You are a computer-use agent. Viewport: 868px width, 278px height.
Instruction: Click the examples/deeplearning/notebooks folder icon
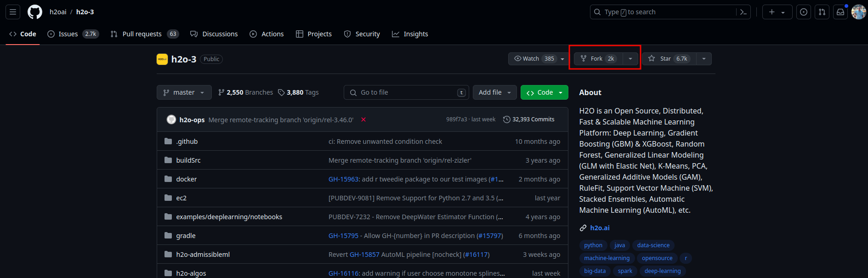tap(168, 217)
